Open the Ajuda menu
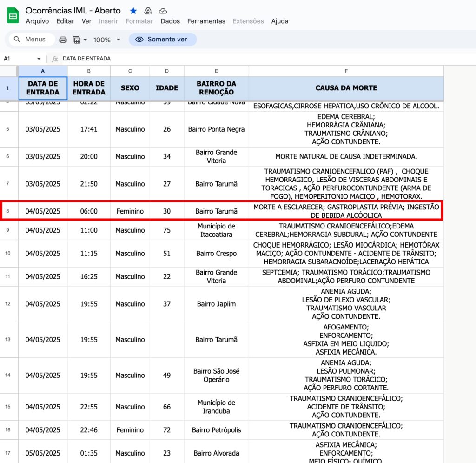Screen dimensions: 476x463 pyautogui.click(x=280, y=21)
